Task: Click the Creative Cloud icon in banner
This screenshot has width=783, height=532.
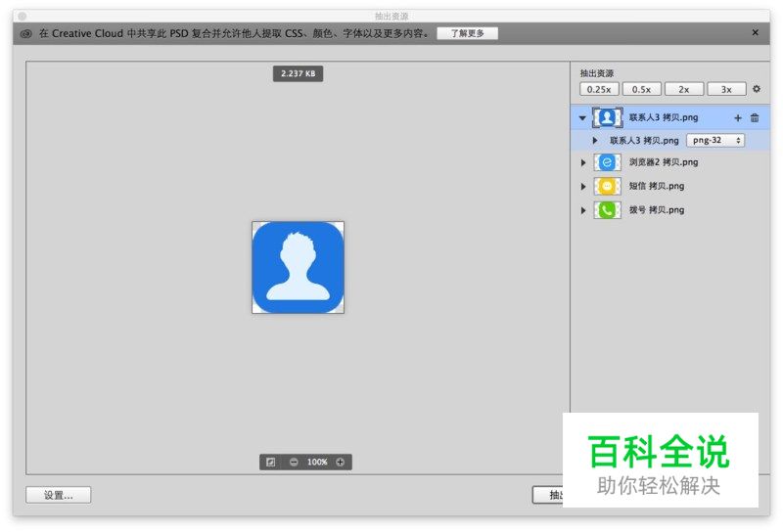Action: [26, 34]
